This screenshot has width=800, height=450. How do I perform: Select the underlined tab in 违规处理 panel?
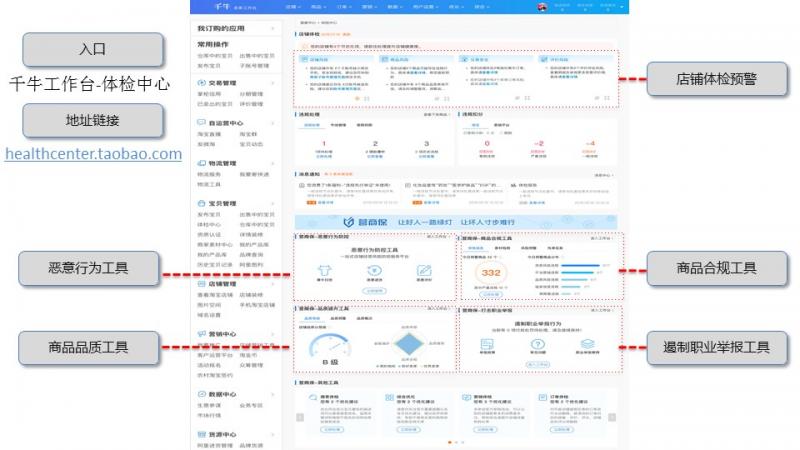tap(312, 125)
